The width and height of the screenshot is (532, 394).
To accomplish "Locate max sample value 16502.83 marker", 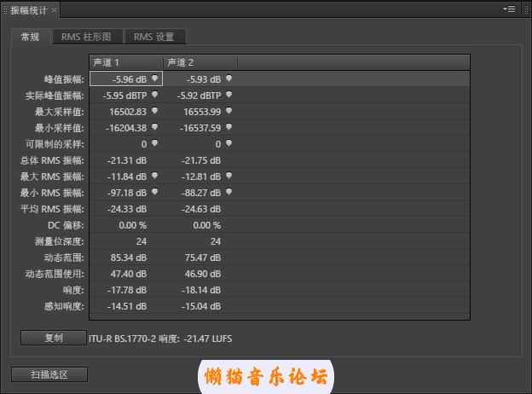I will (x=154, y=111).
